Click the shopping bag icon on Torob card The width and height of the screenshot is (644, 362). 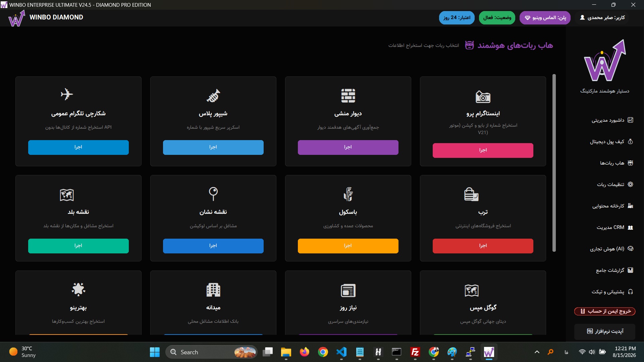pos(471,194)
